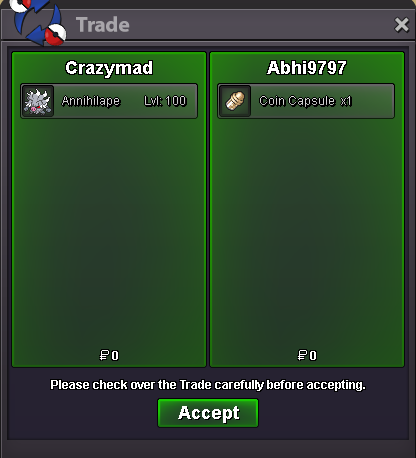The image size is (416, 458).
Task: Click the Trade arrows Pokéball icon
Action: [x=37, y=22]
